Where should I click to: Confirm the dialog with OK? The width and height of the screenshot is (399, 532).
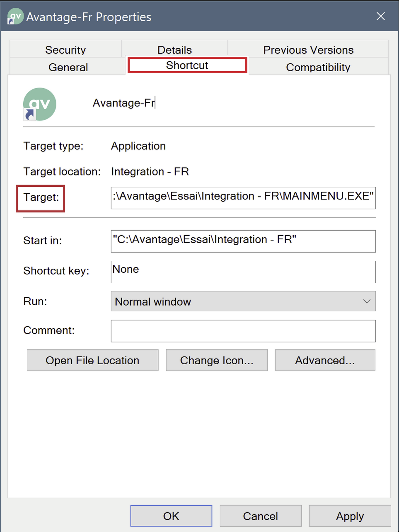pos(171,516)
